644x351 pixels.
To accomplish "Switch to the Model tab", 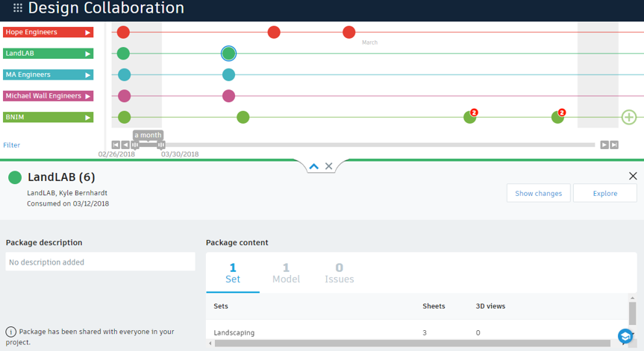I will (286, 273).
